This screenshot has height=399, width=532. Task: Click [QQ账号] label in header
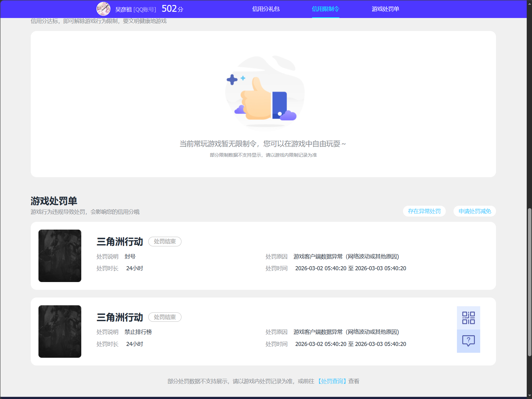coord(145,10)
